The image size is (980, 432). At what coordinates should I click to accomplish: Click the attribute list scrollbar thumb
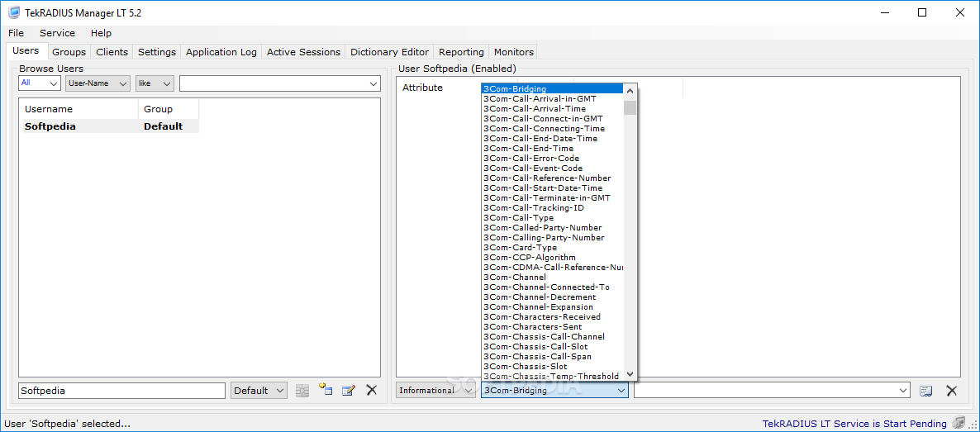[630, 107]
